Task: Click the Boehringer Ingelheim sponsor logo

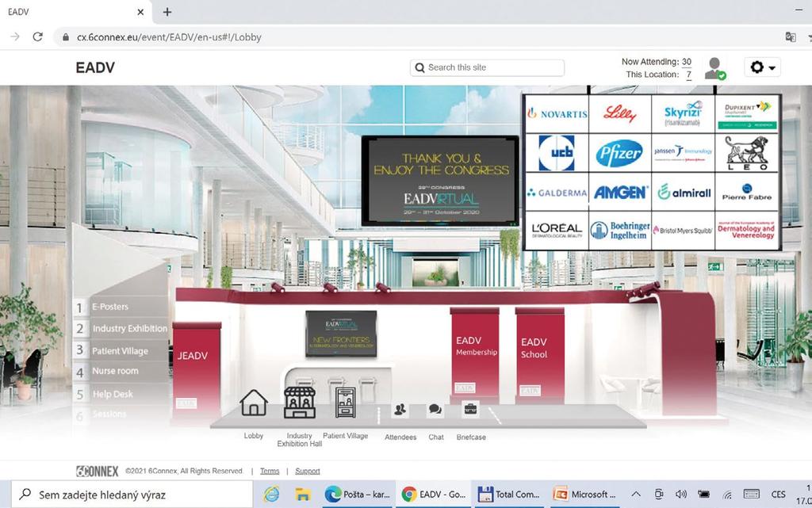Action: 620,230
